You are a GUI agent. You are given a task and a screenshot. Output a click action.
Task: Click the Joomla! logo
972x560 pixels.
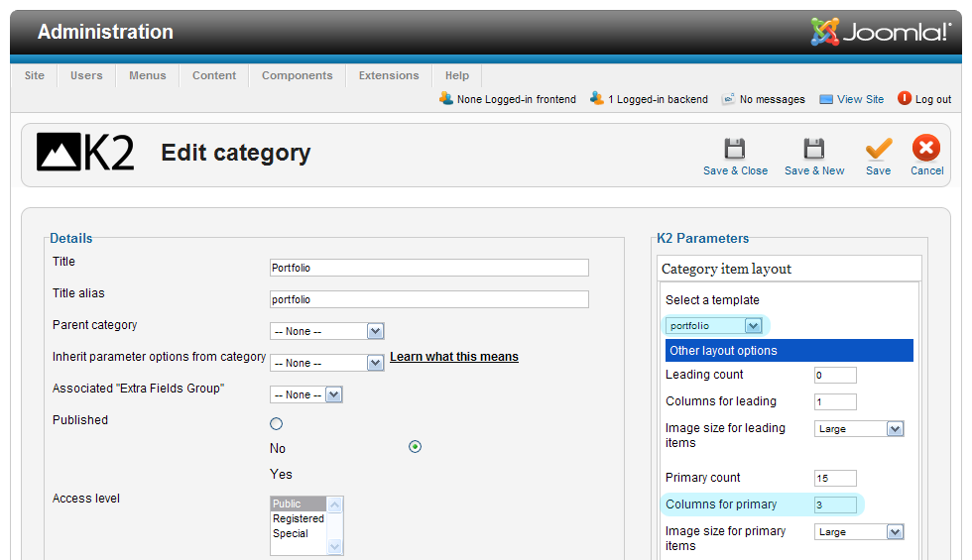pyautogui.click(x=881, y=32)
